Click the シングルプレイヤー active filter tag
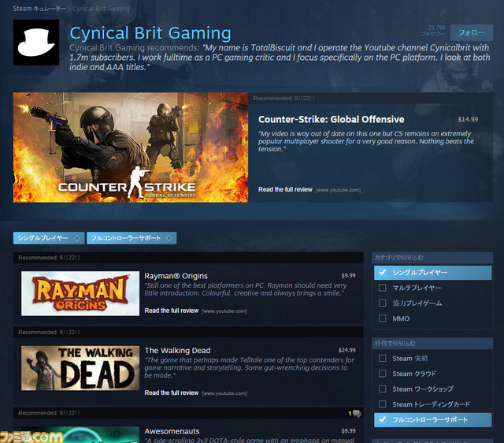This screenshot has width=504, height=443. point(49,238)
